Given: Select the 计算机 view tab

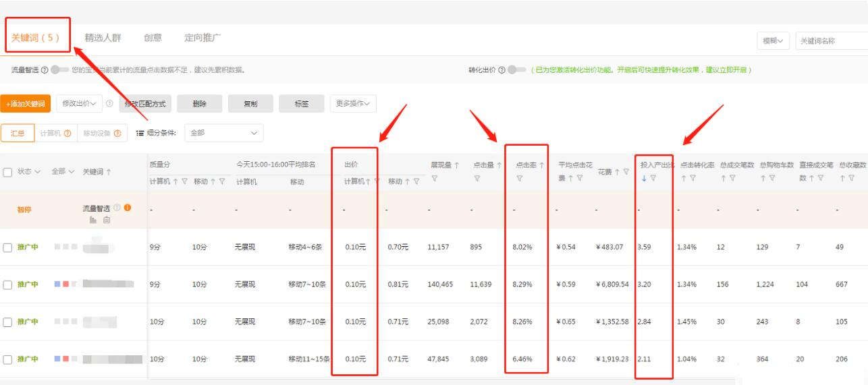Looking at the screenshot, I should point(55,133).
